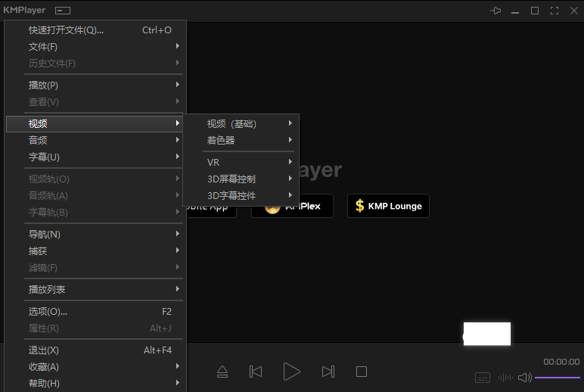This screenshot has width=584, height=392.
Task: Open the 导航(N) submenu
Action: pyautogui.click(x=95, y=235)
